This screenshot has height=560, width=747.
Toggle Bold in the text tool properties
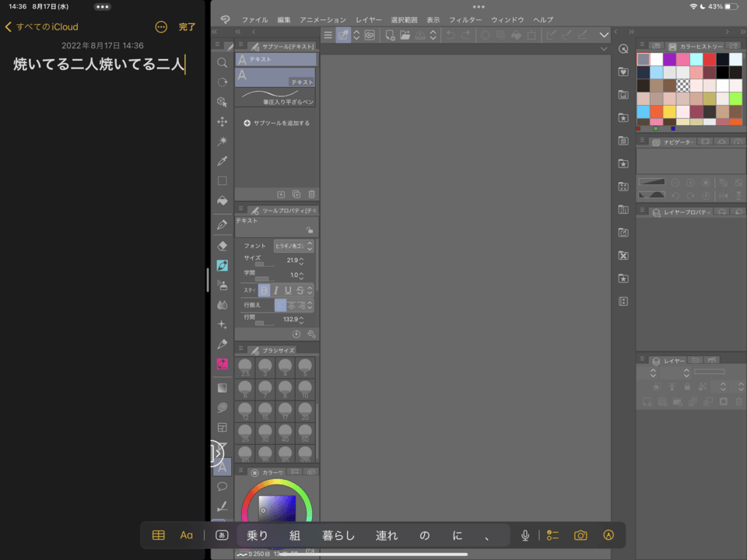pos(263,290)
